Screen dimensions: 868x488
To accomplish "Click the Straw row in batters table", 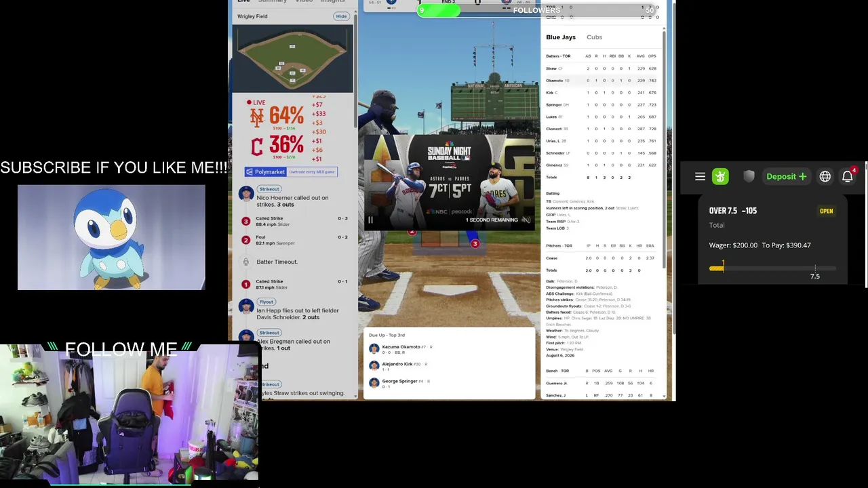I will pyautogui.click(x=601, y=68).
